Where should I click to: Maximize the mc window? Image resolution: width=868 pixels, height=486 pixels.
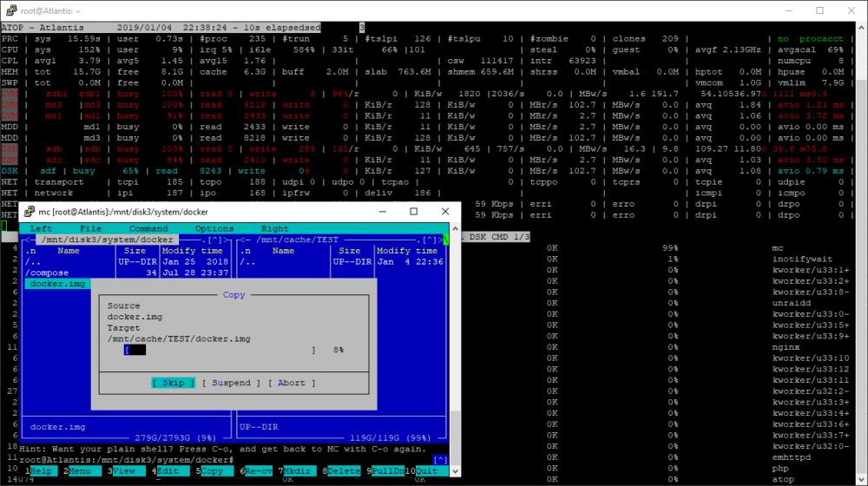(413, 212)
